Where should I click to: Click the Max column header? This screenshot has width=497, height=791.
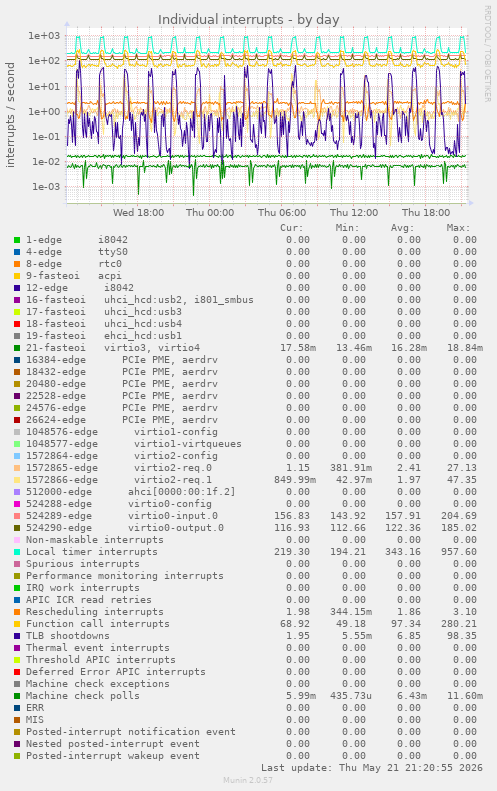tap(458, 228)
